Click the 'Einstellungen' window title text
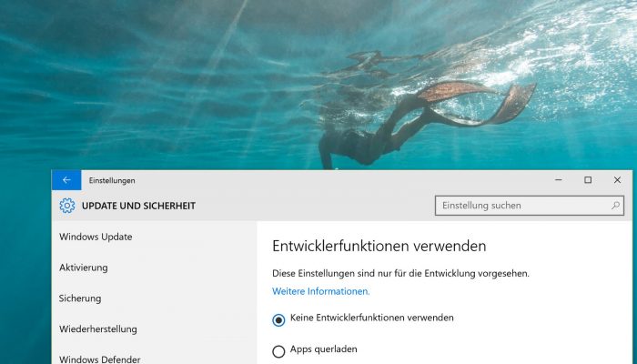The image size is (637, 364). 112,180
